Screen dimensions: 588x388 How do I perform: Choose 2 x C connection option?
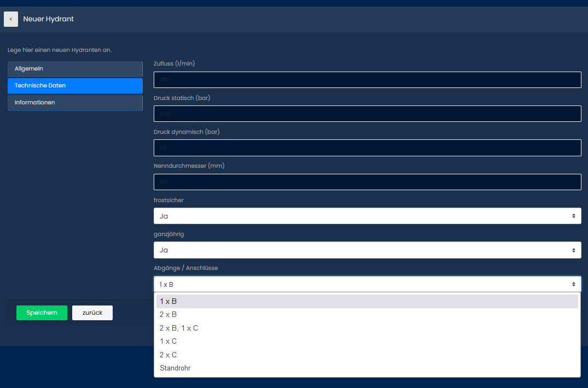click(x=368, y=355)
